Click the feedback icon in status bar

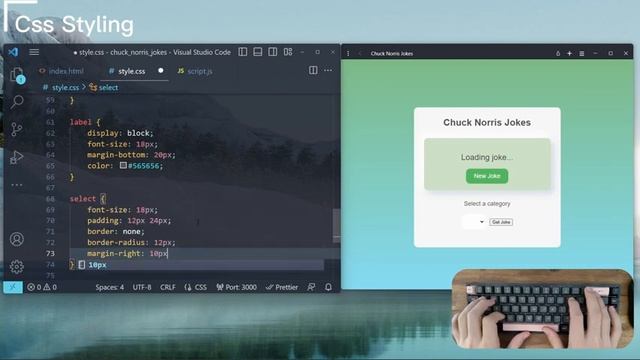pos(311,287)
